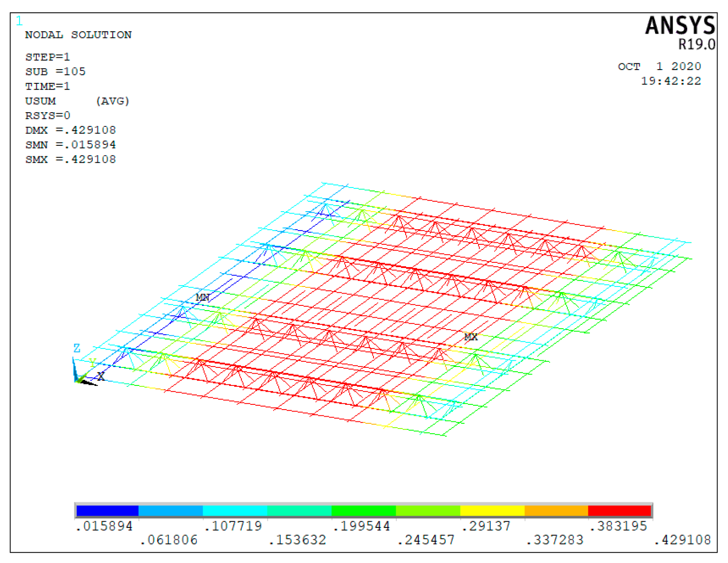Image resolution: width=728 pixels, height=563 pixels.
Task: Click the window number 1 label
Action: pyautogui.click(x=19, y=21)
